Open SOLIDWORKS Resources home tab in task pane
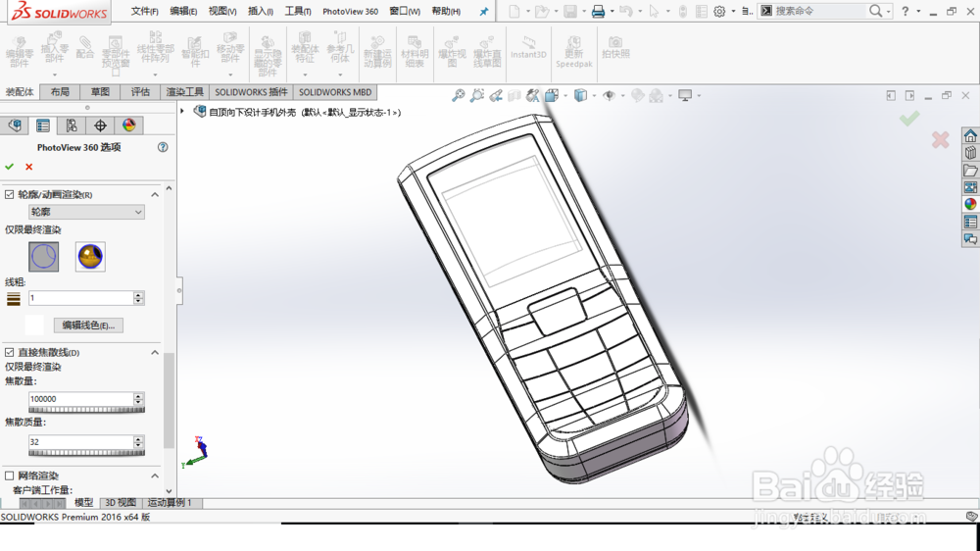980x551 pixels. click(970, 135)
